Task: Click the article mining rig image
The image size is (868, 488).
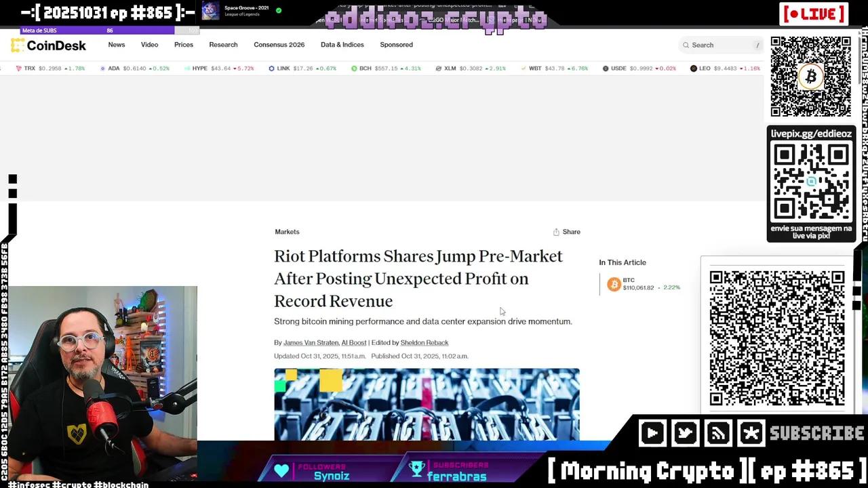Action: click(427, 405)
